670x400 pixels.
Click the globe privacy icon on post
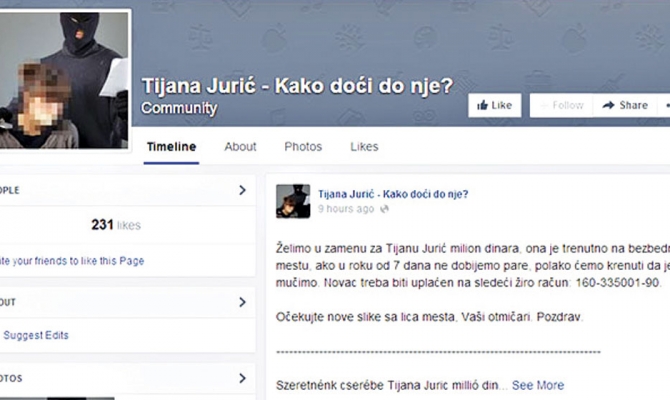[385, 210]
